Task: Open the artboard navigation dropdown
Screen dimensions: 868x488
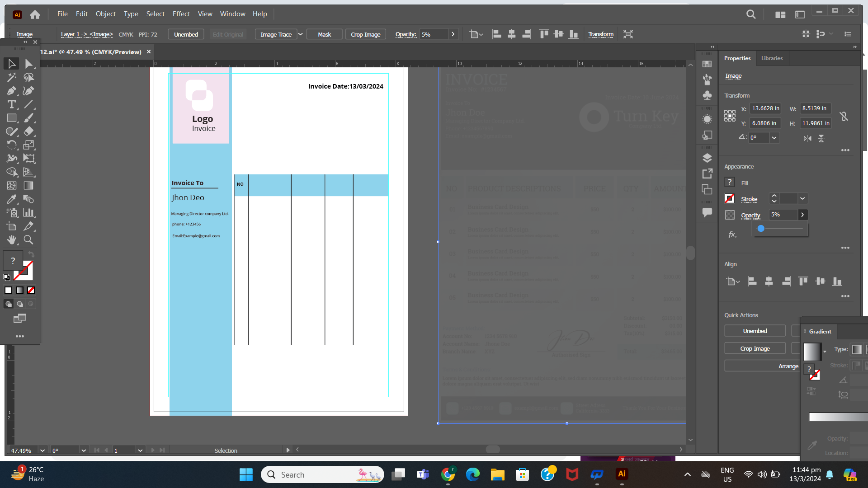Action: (140, 450)
